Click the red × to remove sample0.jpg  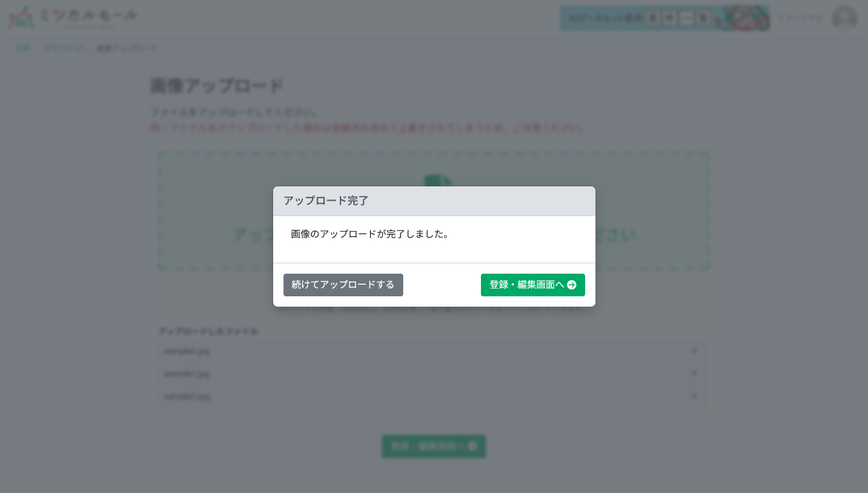pos(694,351)
